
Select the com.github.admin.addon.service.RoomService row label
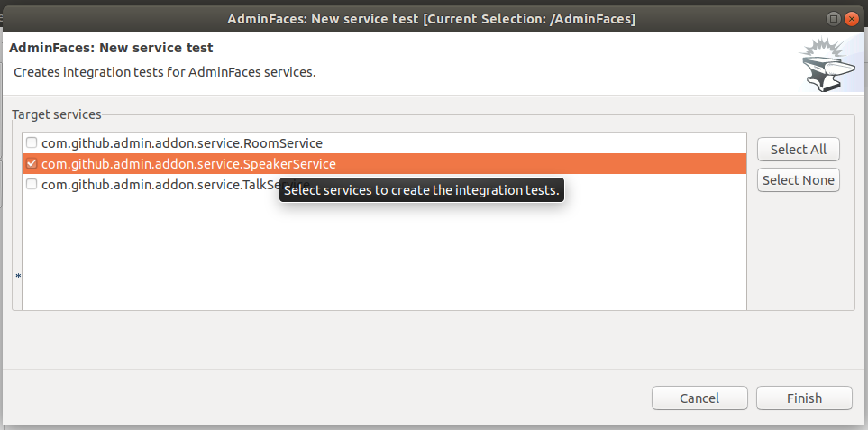(x=182, y=143)
